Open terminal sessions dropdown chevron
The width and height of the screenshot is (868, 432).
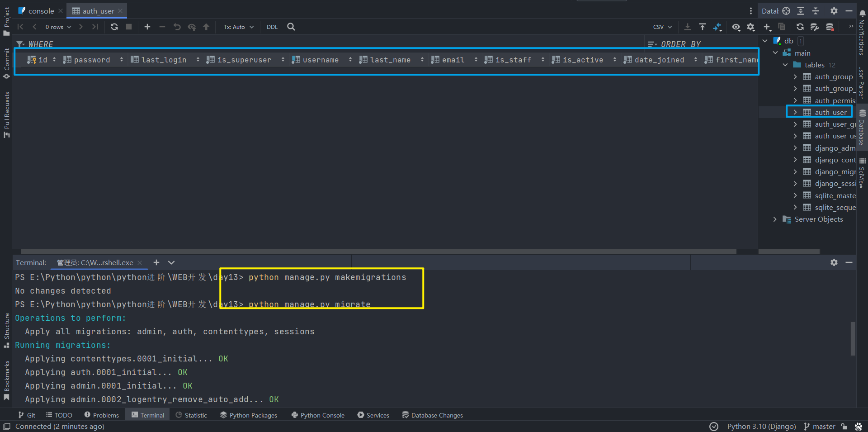[x=171, y=262]
